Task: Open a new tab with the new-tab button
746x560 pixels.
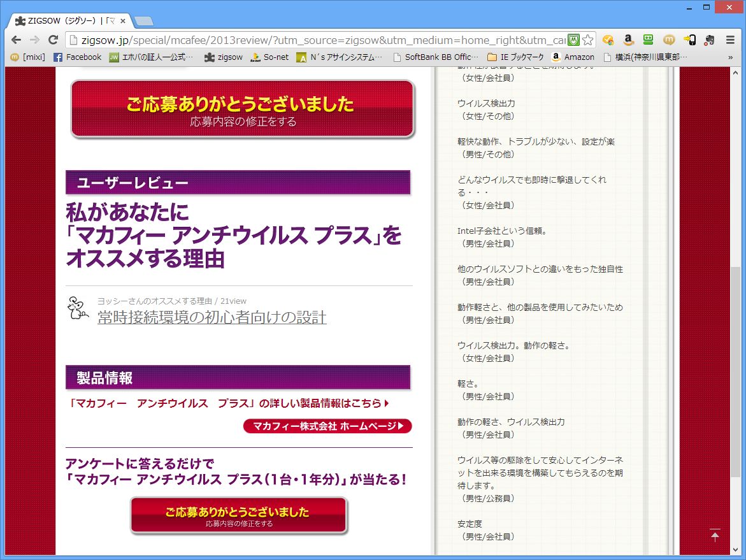Action: 144,21
